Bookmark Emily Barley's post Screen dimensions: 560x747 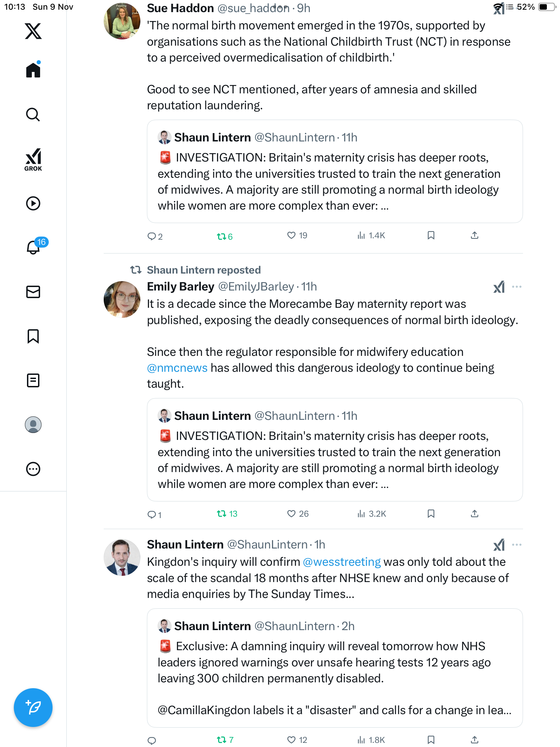[x=431, y=514]
